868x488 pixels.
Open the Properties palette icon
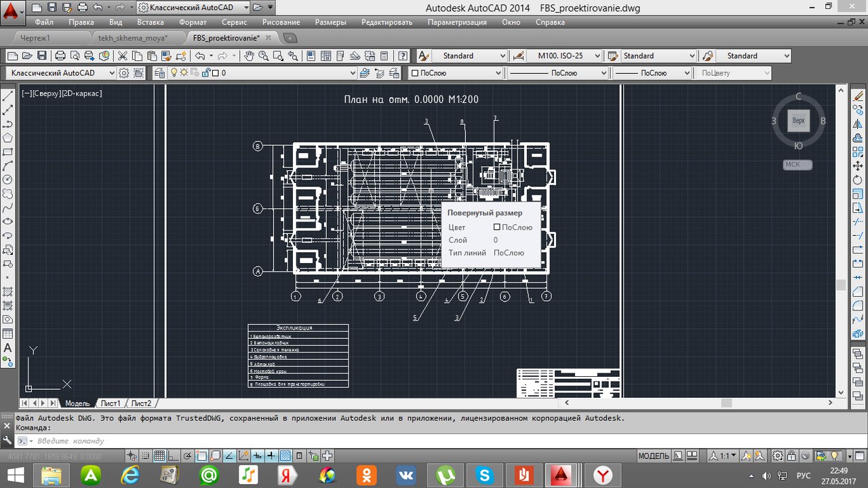point(311,56)
